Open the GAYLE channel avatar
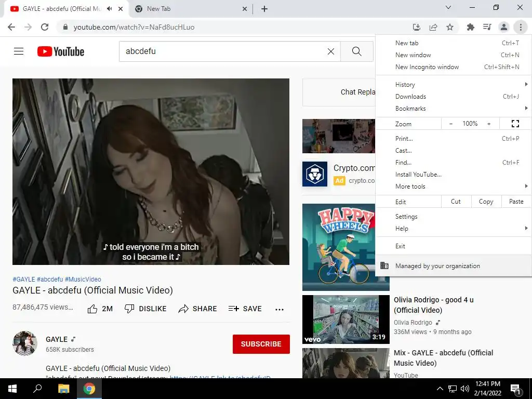Viewport: 532px width, 399px height. pos(25,343)
